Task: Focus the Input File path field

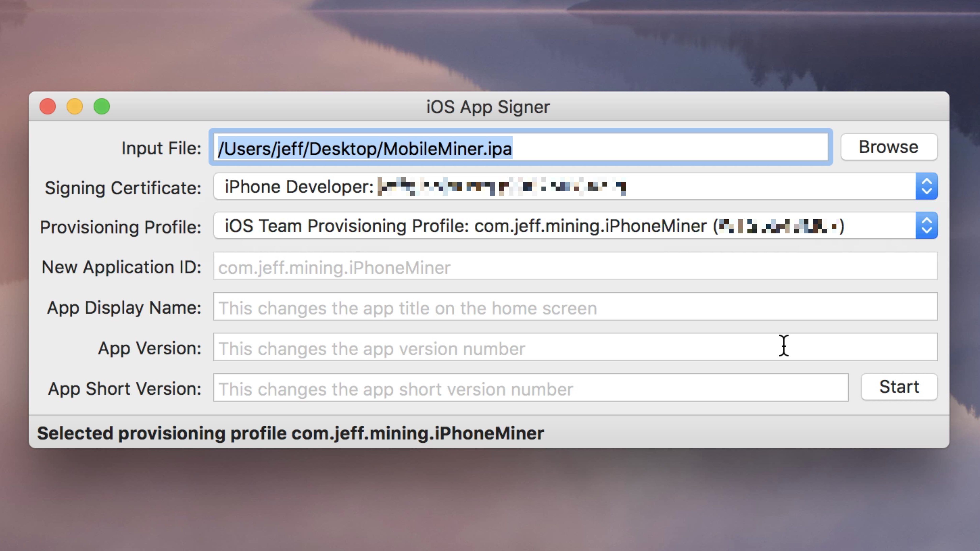Action: pyautogui.click(x=520, y=147)
